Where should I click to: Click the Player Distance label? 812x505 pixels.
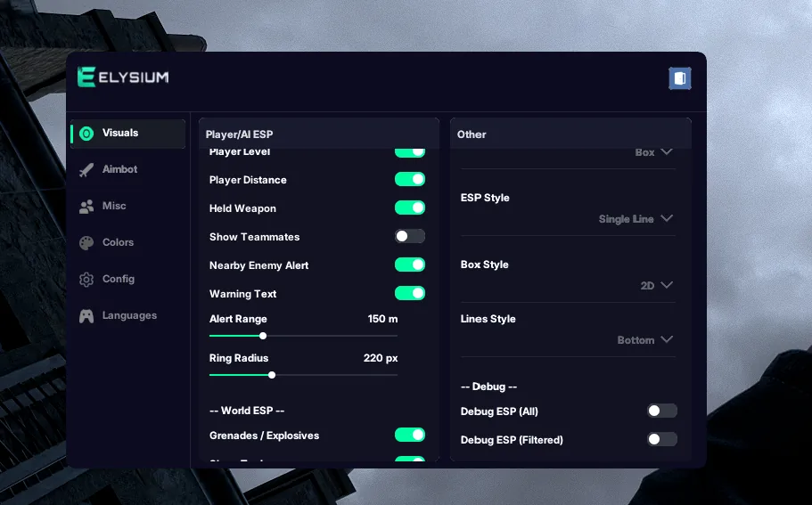[x=248, y=180]
